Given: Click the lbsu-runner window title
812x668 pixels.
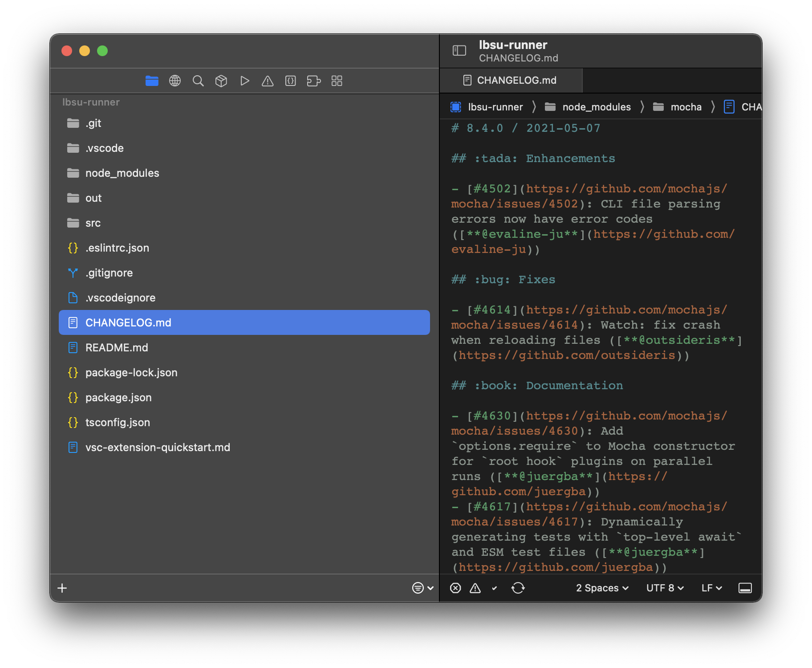Looking at the screenshot, I should tap(513, 45).
